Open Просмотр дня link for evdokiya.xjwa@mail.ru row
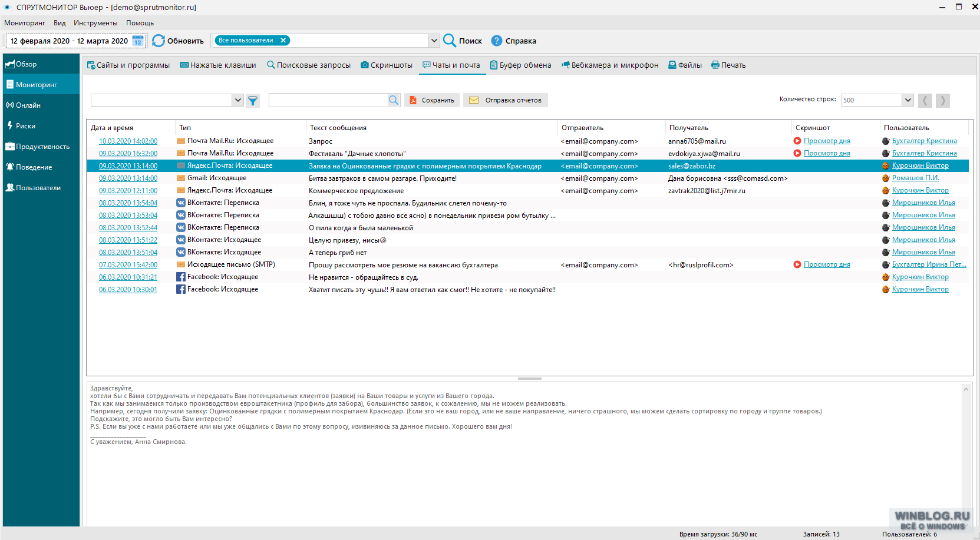Screen dimensions: 980x540 point(827,153)
